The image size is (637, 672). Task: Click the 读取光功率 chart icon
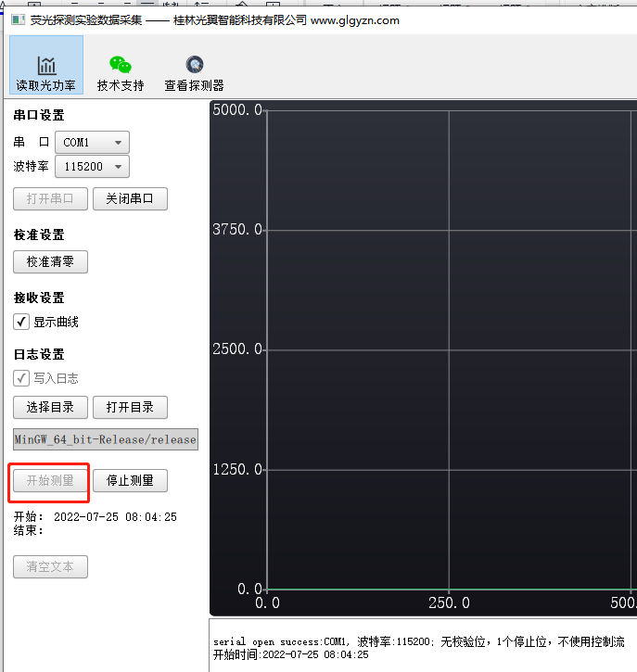[46, 66]
